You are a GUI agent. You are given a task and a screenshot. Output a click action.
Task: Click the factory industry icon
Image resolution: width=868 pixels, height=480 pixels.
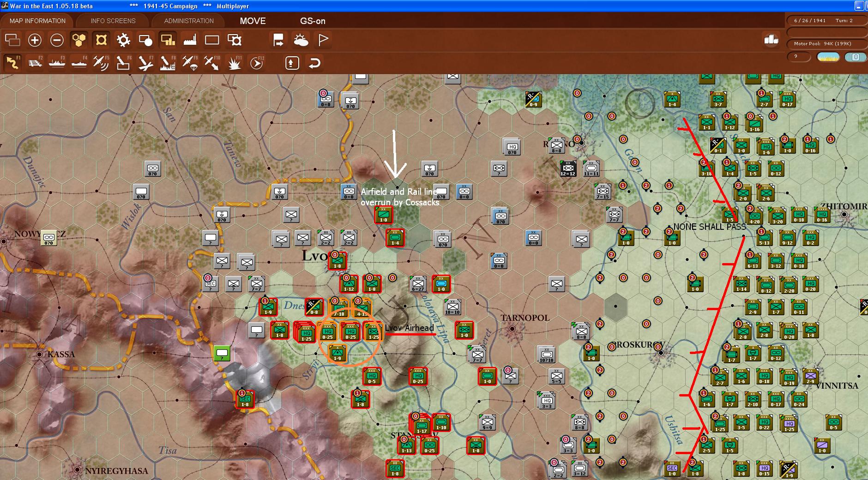point(190,40)
